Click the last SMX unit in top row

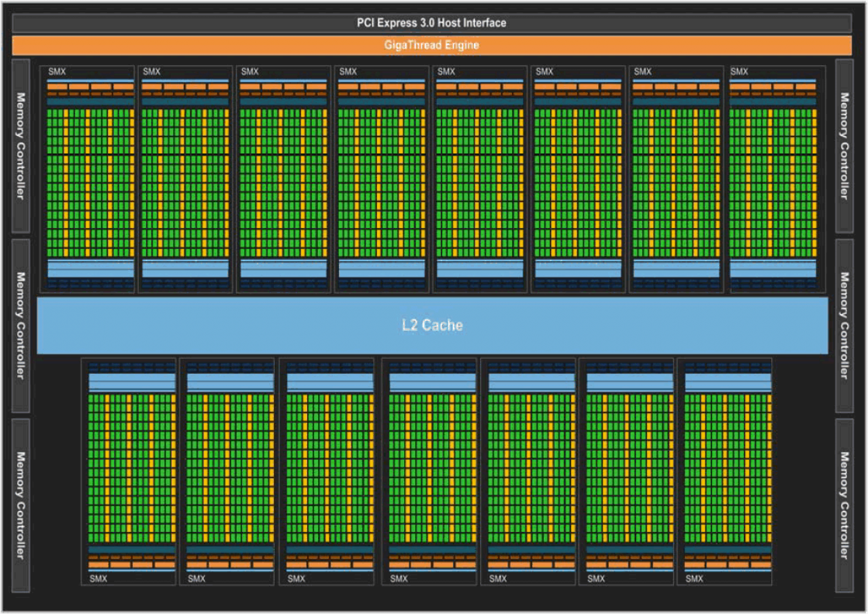(x=778, y=179)
